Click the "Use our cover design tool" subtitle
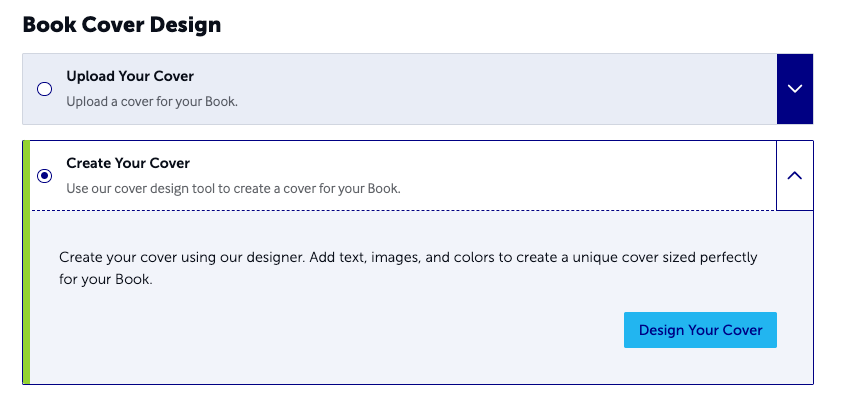 (x=233, y=189)
